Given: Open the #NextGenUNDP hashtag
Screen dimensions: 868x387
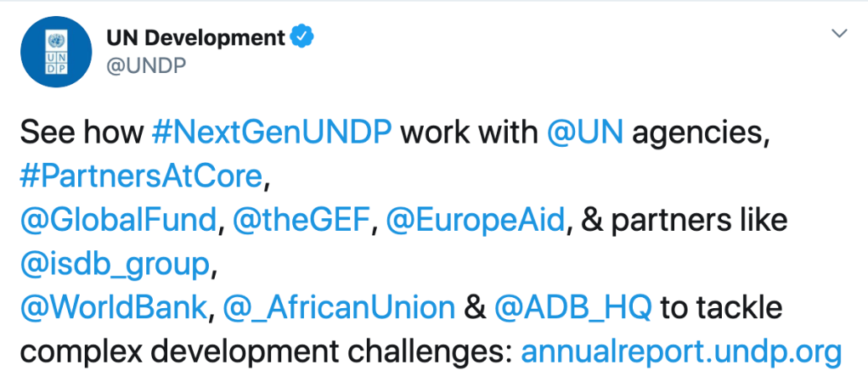Looking at the screenshot, I should click(x=272, y=132).
